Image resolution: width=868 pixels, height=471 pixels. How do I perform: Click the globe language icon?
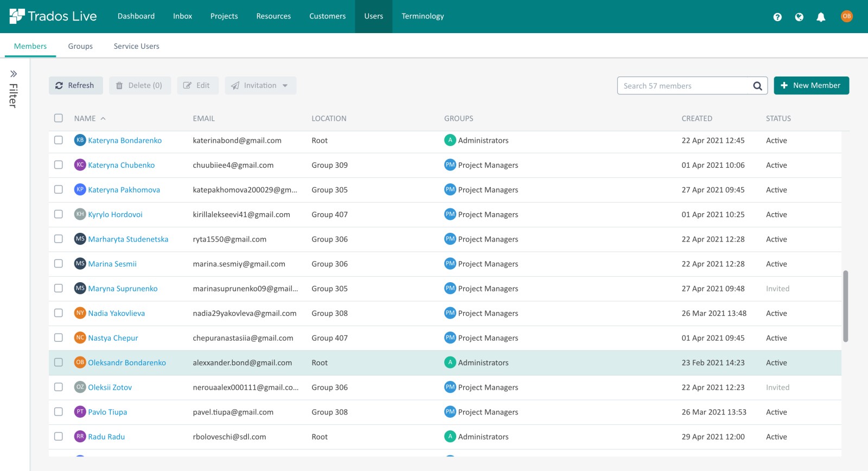[799, 17]
